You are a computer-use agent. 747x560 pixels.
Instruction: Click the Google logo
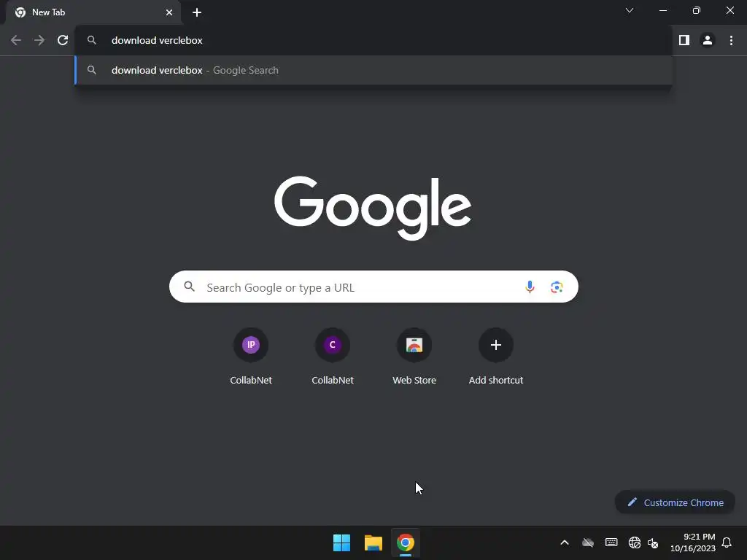coord(373,208)
